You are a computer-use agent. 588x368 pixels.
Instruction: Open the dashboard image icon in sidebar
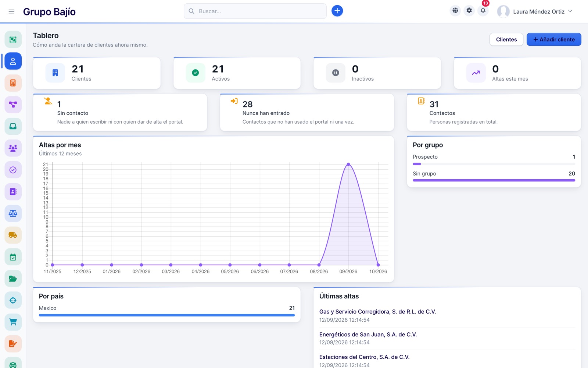[13, 39]
